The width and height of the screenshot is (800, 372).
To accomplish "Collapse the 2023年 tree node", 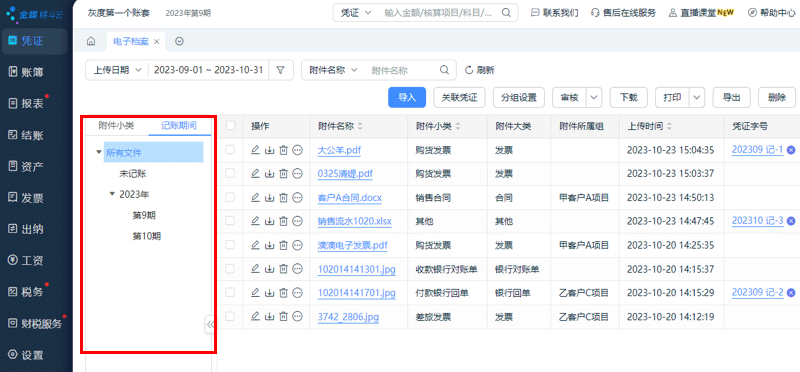I will pos(112,194).
